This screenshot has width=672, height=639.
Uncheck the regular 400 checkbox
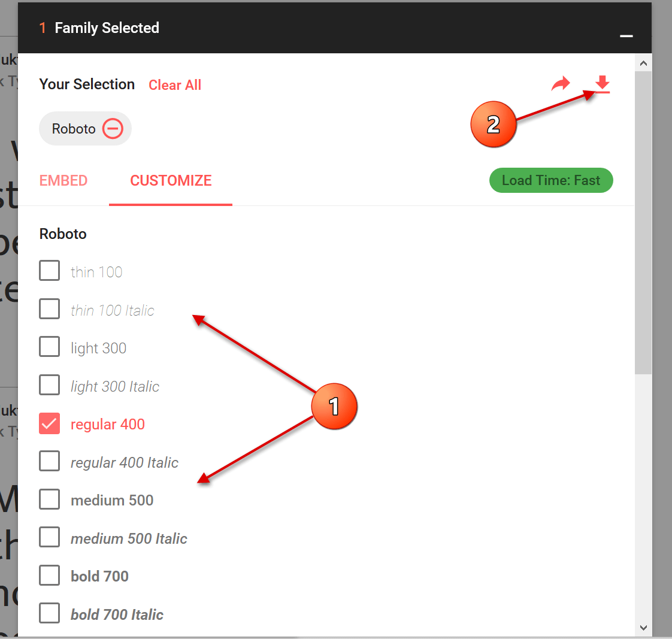click(49, 423)
